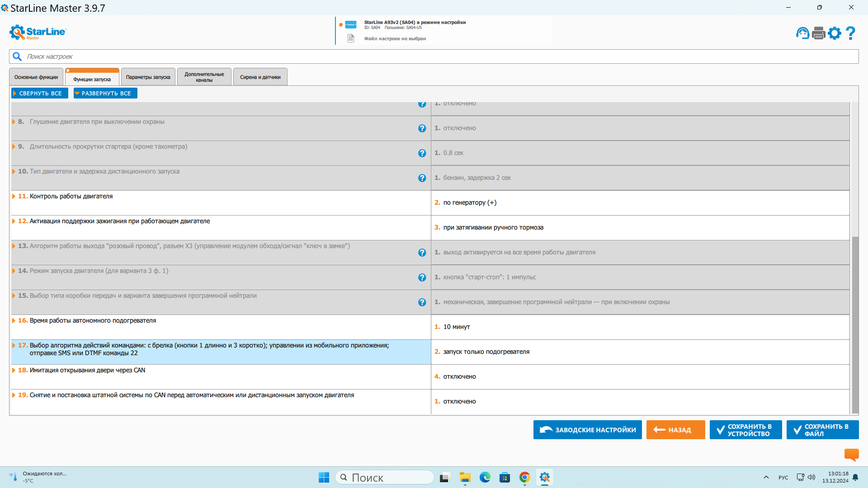The width and height of the screenshot is (868, 488).
Task: Open the support headset icon
Action: point(802,33)
